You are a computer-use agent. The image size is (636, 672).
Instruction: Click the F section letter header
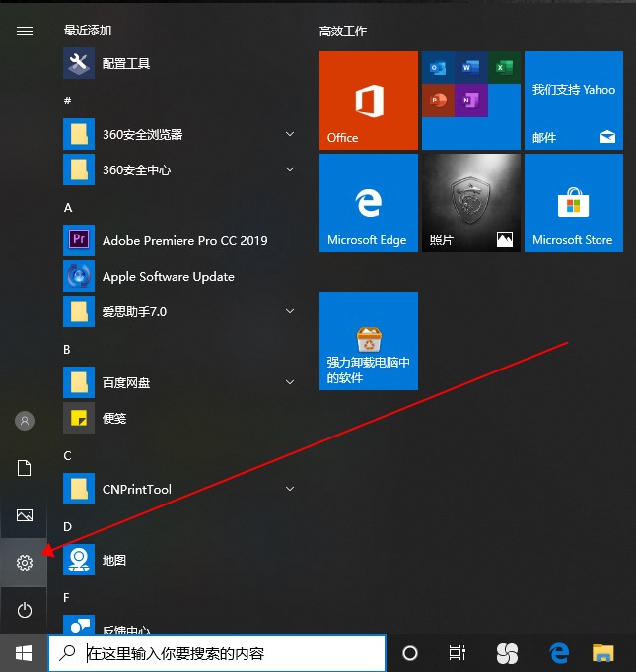coord(66,597)
